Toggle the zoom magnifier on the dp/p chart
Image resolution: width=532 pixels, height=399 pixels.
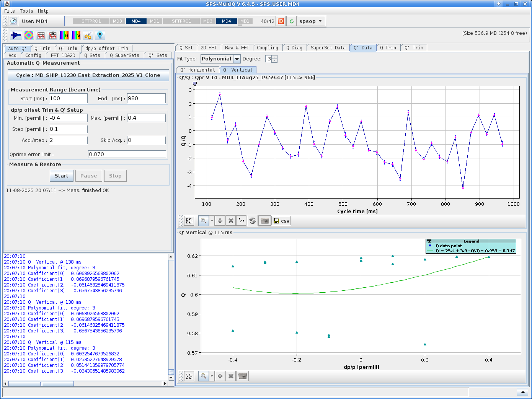[x=204, y=376]
